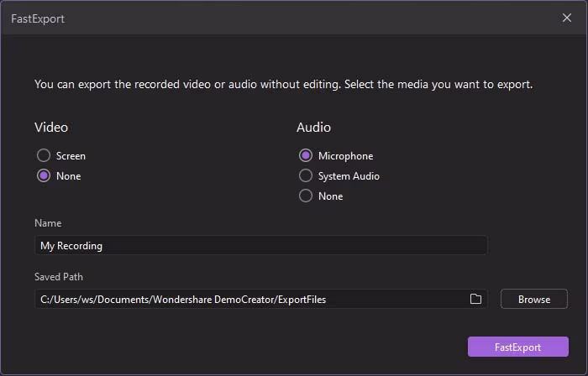Open the folder icon in Saved Path
Viewport: 588px width, 376px height.
[x=475, y=299]
